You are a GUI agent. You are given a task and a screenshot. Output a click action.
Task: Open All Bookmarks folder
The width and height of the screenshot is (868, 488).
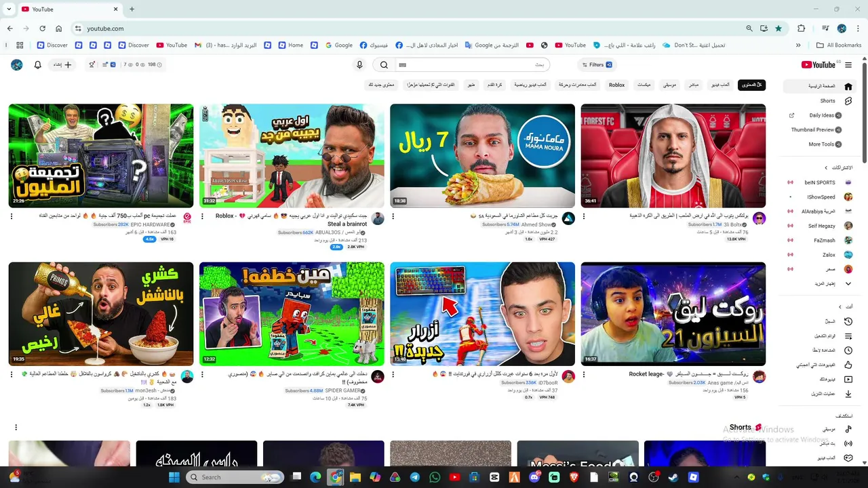click(x=839, y=45)
